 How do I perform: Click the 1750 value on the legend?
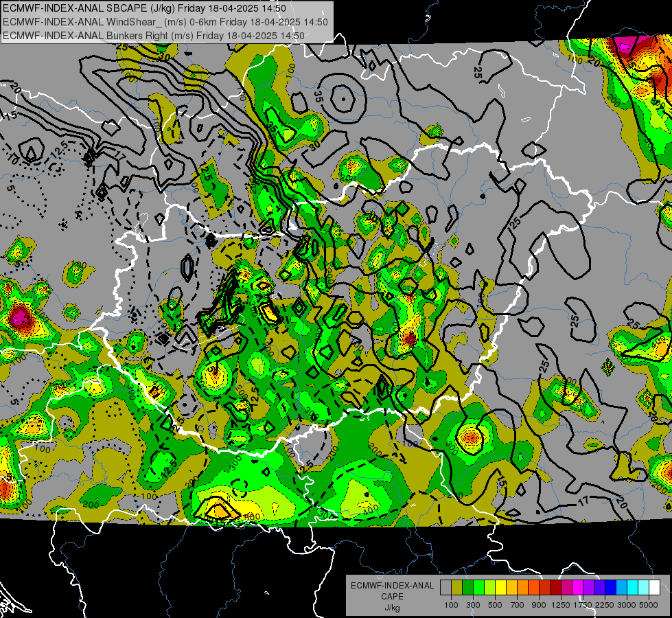583,605
